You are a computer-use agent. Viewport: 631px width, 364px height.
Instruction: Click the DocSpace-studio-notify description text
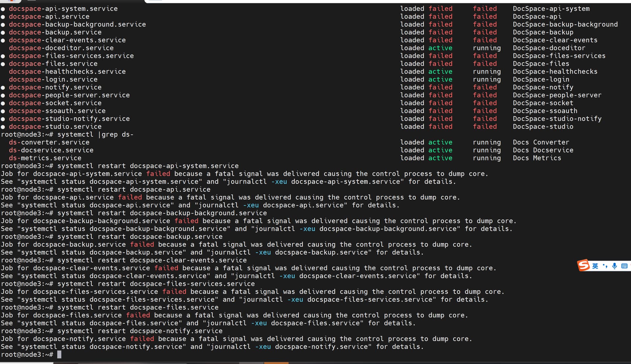[557, 119]
